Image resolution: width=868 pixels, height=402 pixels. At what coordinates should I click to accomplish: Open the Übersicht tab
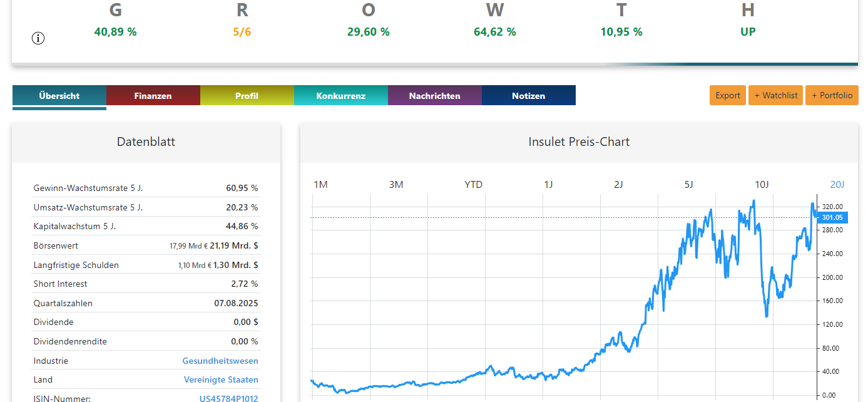[x=59, y=96]
